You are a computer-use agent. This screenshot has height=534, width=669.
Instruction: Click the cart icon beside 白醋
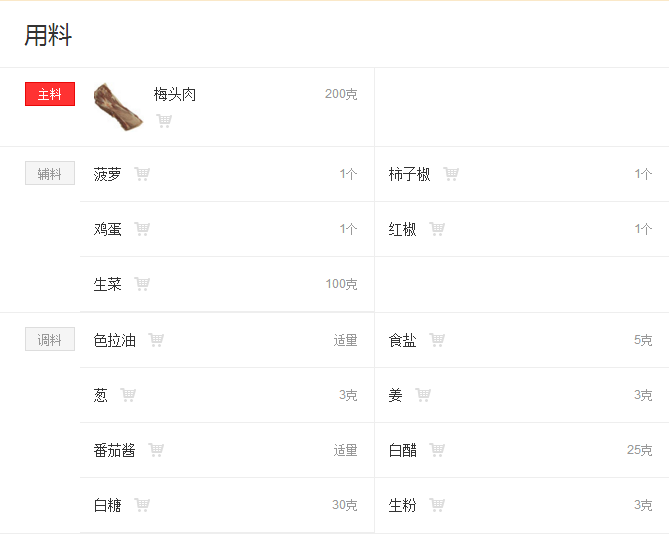[x=437, y=450]
